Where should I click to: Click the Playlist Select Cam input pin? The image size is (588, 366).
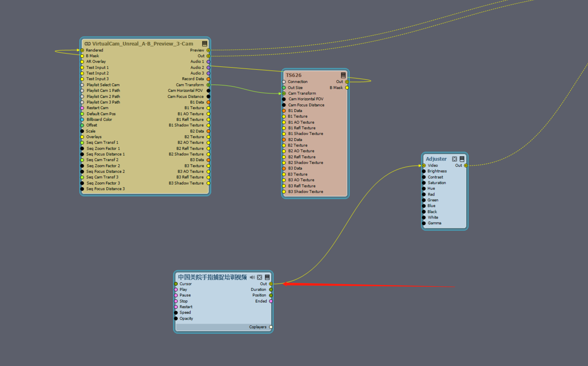click(82, 85)
